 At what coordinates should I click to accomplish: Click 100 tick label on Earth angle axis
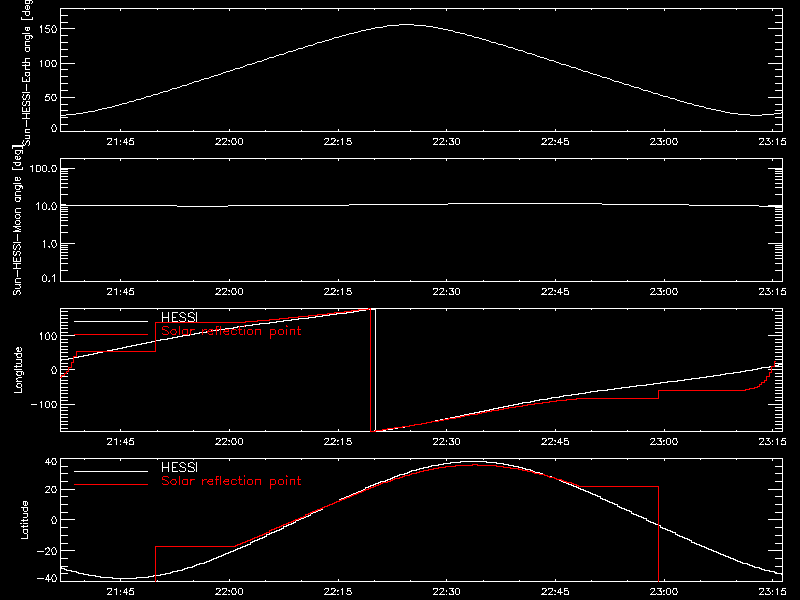pyautogui.click(x=48, y=64)
